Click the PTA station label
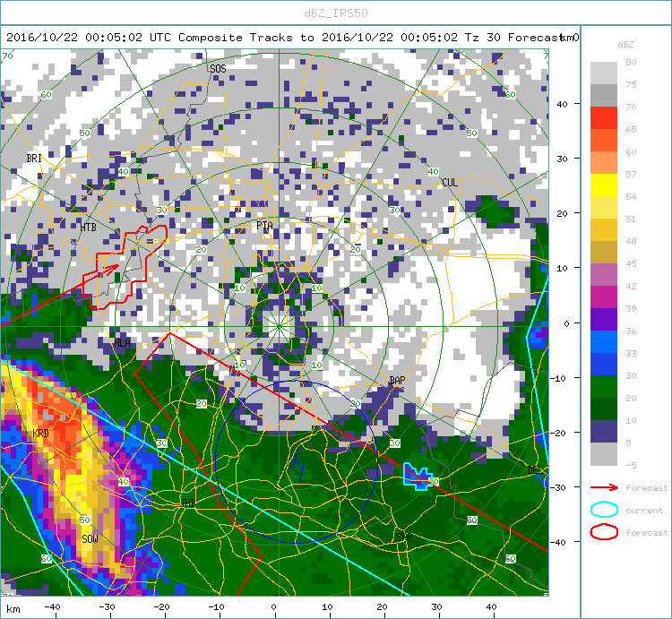 264,226
